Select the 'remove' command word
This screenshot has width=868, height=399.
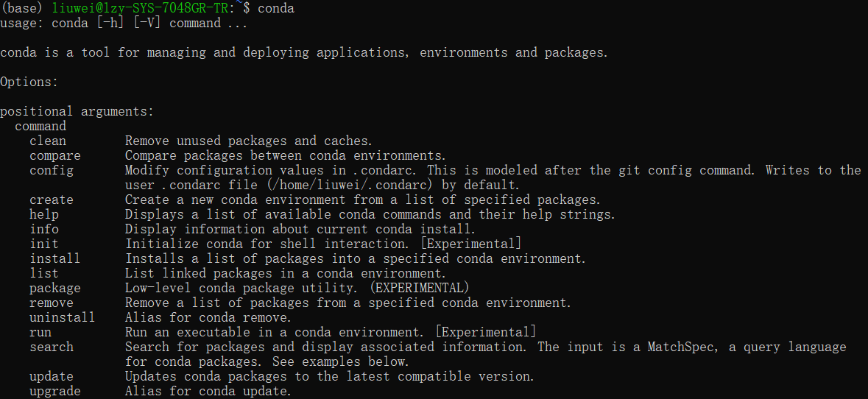[52, 303]
